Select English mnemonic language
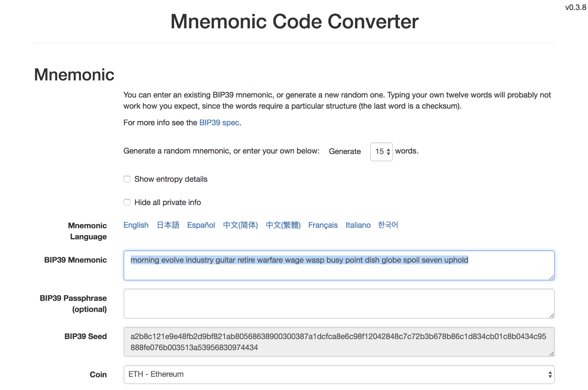Viewport: 588px width, 390px height. tap(136, 225)
